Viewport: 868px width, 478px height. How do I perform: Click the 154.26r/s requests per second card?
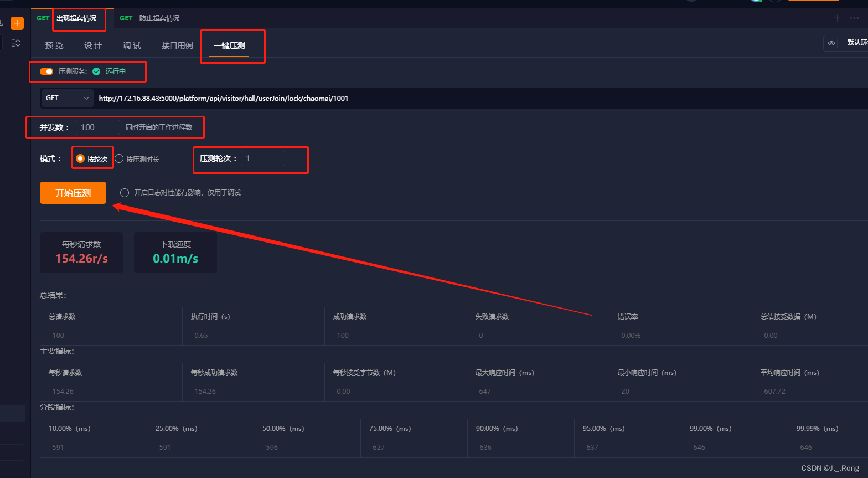pyautogui.click(x=81, y=253)
